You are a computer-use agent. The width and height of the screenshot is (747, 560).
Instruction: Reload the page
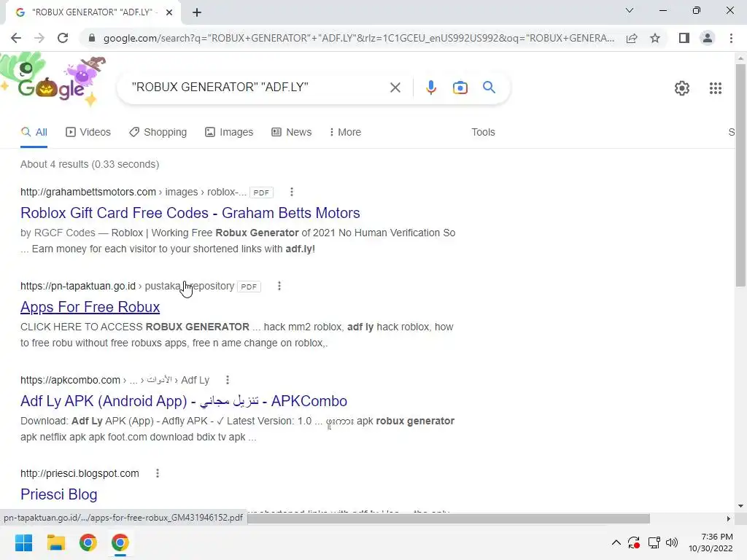pos(63,38)
